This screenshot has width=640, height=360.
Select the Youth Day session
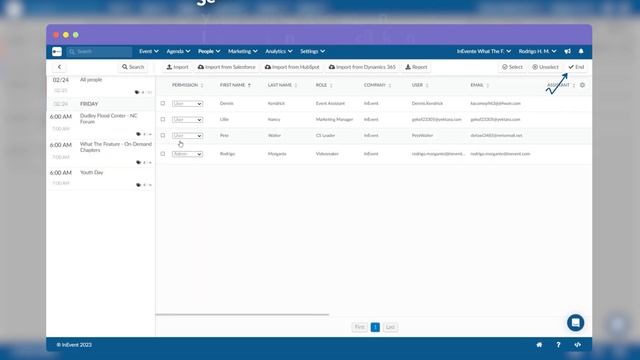pos(100,178)
